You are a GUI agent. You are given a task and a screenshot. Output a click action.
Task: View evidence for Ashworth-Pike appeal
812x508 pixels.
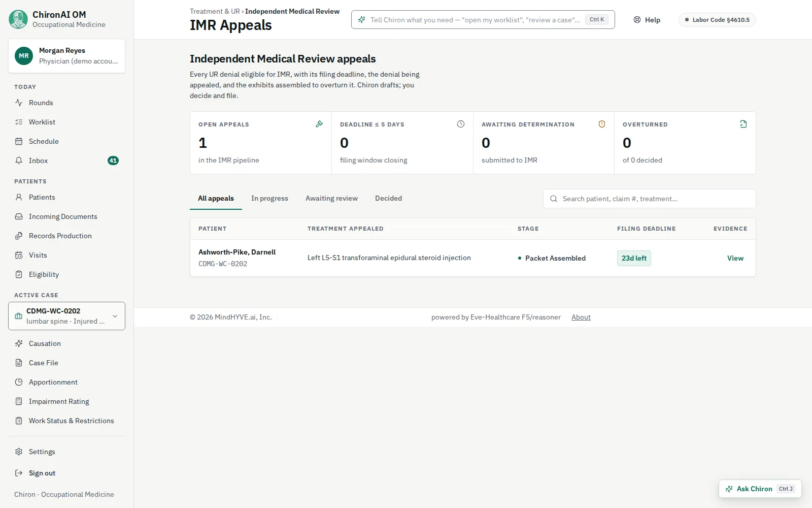pyautogui.click(x=735, y=258)
